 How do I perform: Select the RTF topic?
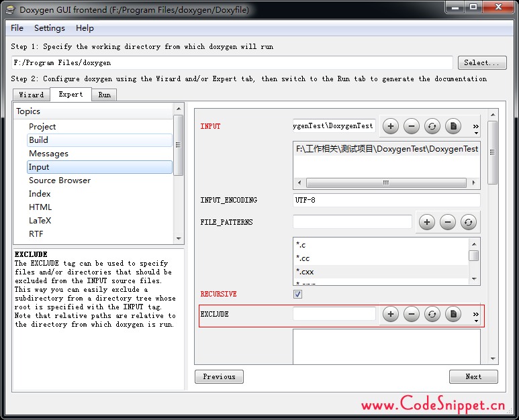pos(99,234)
